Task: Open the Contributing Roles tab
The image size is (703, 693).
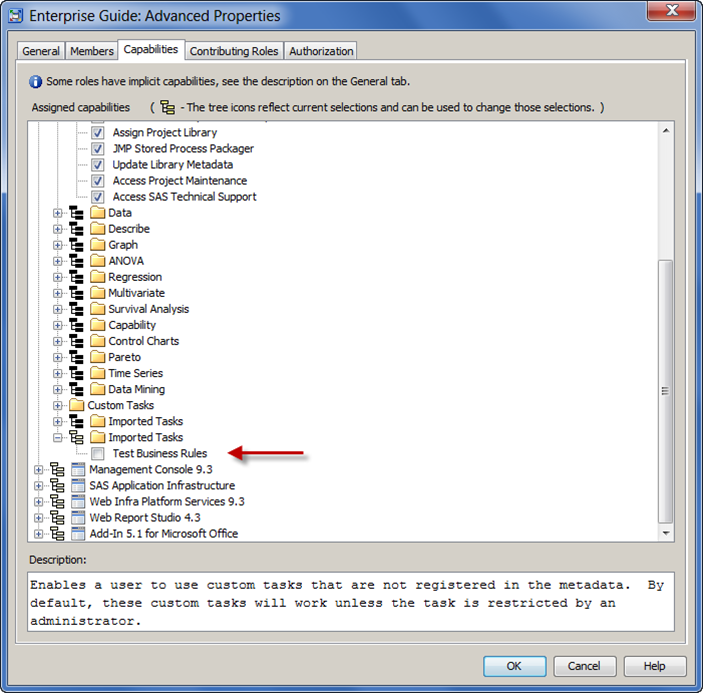Action: 234,51
